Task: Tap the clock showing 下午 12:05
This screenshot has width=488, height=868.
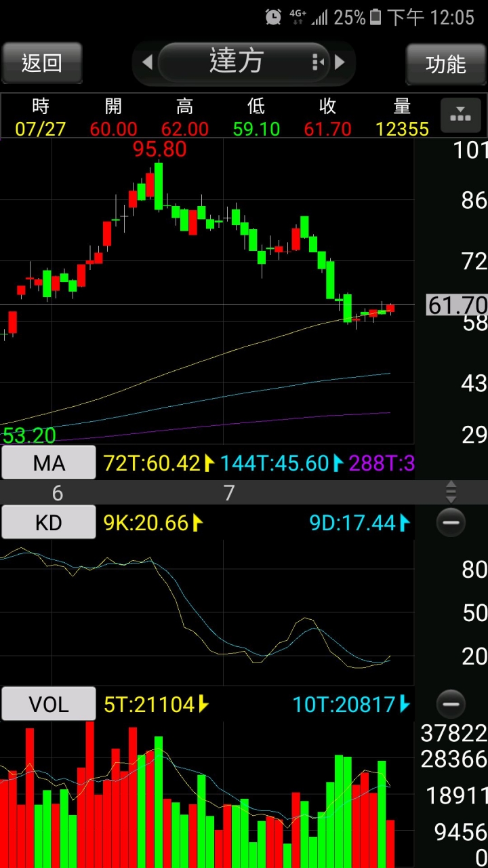Action: (430, 17)
